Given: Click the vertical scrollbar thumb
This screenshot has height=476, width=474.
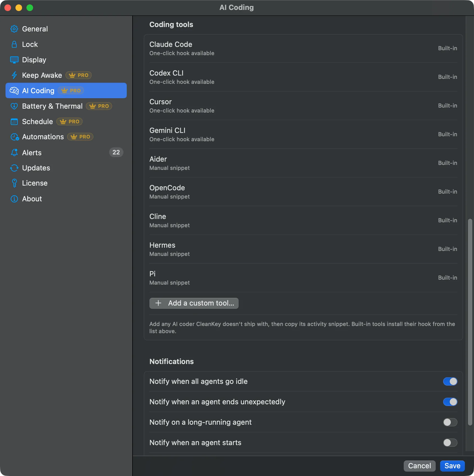Looking at the screenshot, I should pyautogui.click(x=470, y=322).
